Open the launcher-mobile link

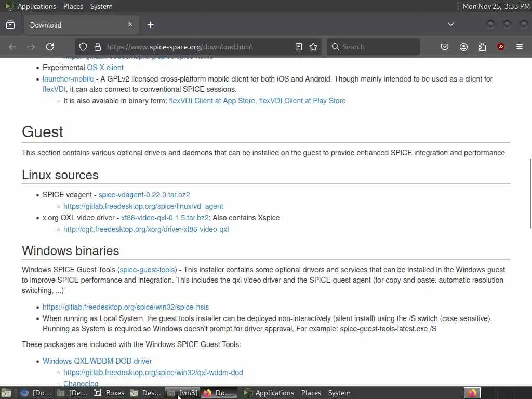(x=68, y=79)
